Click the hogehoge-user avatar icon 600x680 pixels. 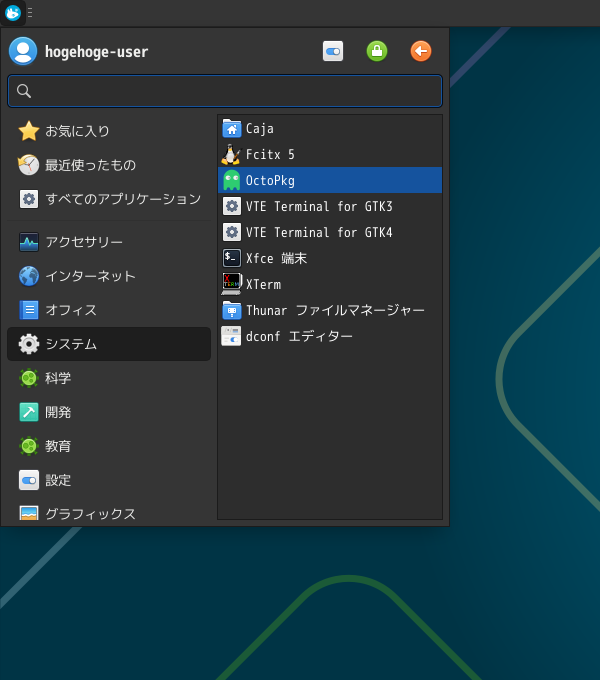coord(23,51)
